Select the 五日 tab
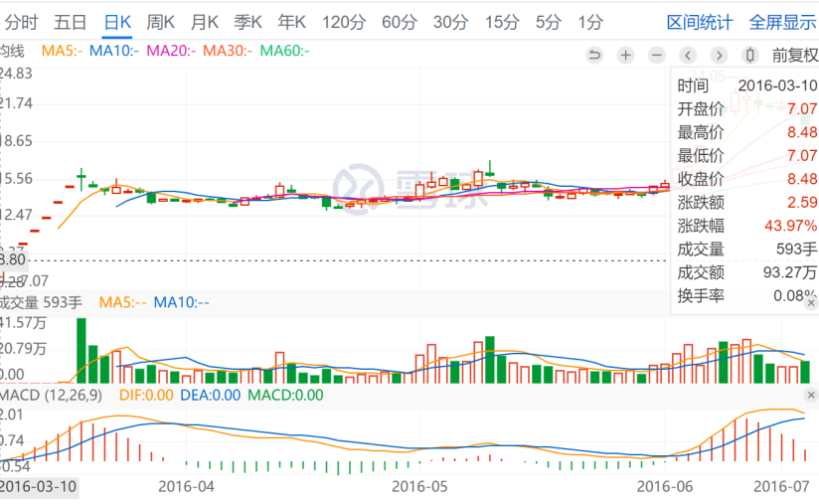This screenshot has height=504, width=819. point(71,22)
